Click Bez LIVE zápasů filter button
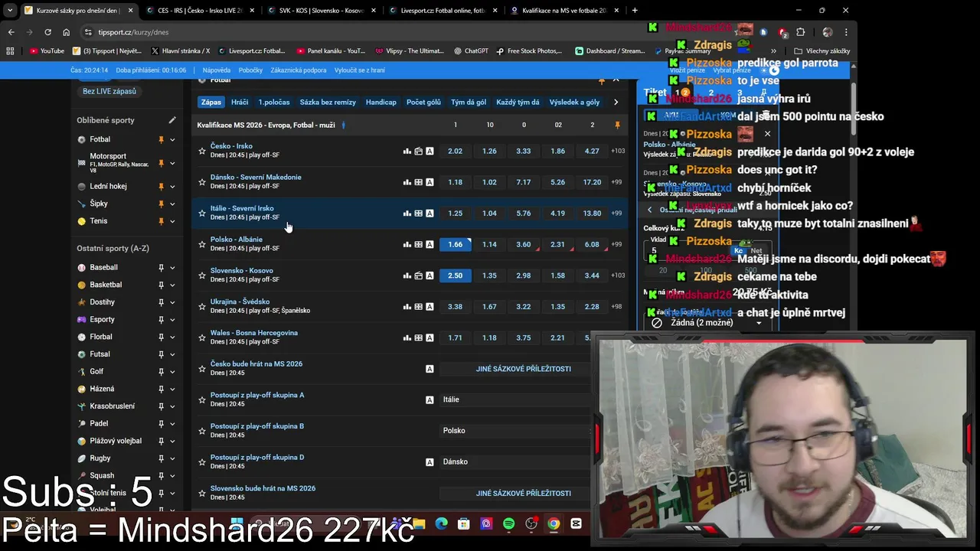980x551 pixels. (x=109, y=91)
